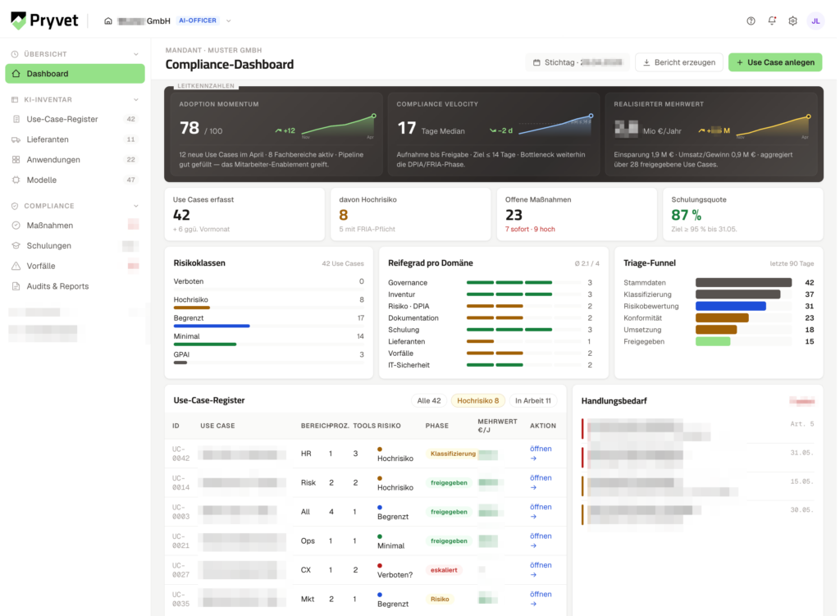The height and width of the screenshot is (616, 840).
Task: Open the help question mark icon
Action: coord(751,21)
